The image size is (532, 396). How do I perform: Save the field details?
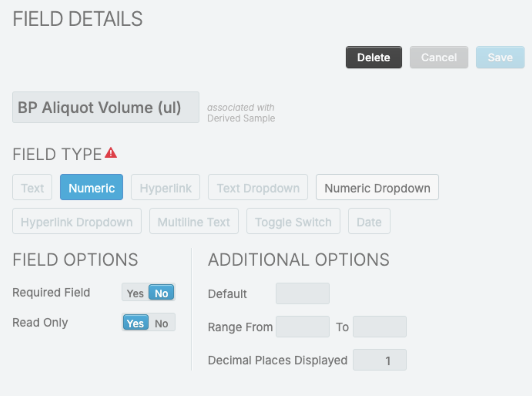click(500, 57)
